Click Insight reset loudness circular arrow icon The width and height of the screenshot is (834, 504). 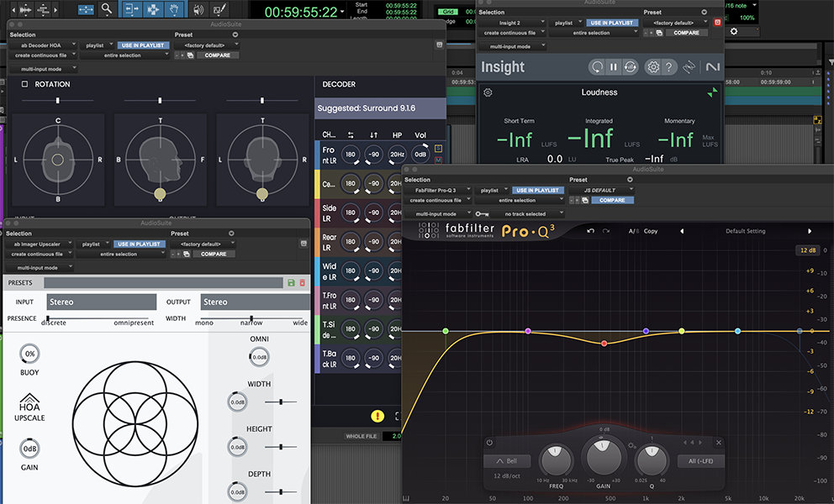pyautogui.click(x=597, y=67)
